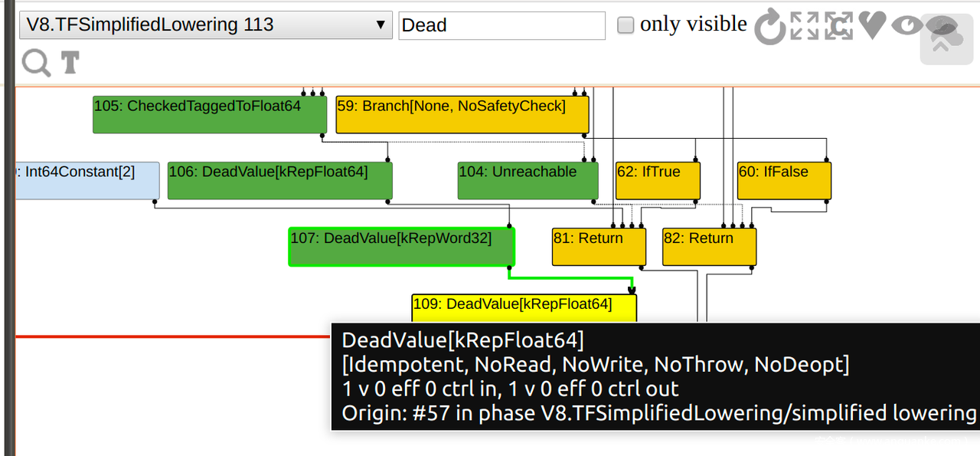Click the 81: Return node

tap(599, 247)
